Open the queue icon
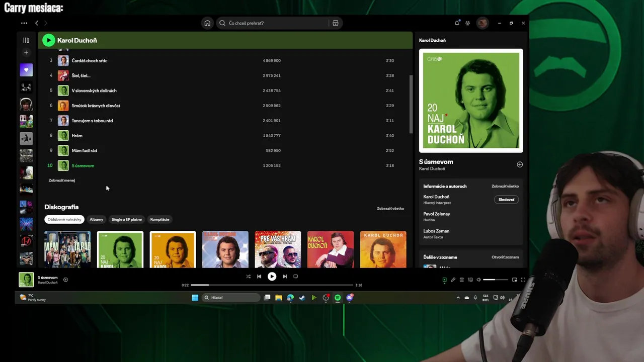The width and height of the screenshot is (644, 362). point(461,280)
